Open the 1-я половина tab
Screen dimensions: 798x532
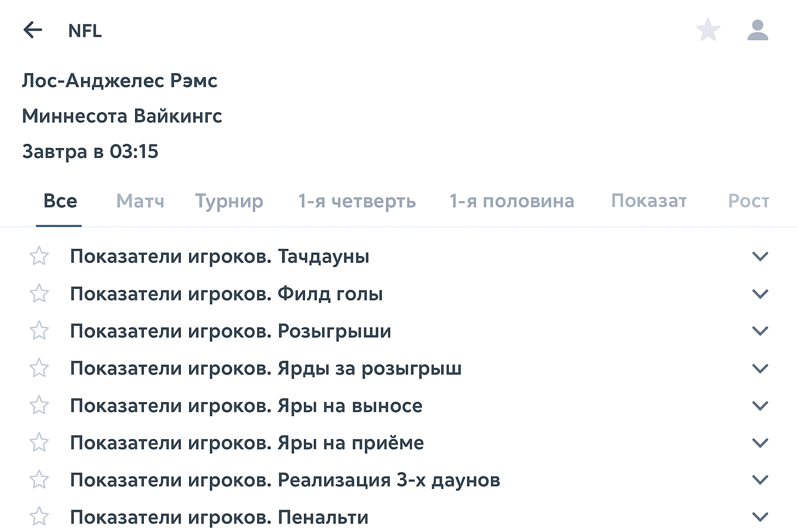point(512,201)
